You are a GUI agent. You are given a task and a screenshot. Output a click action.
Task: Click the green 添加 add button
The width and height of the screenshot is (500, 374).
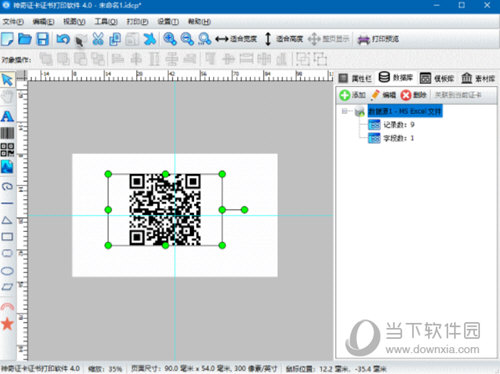[352, 95]
